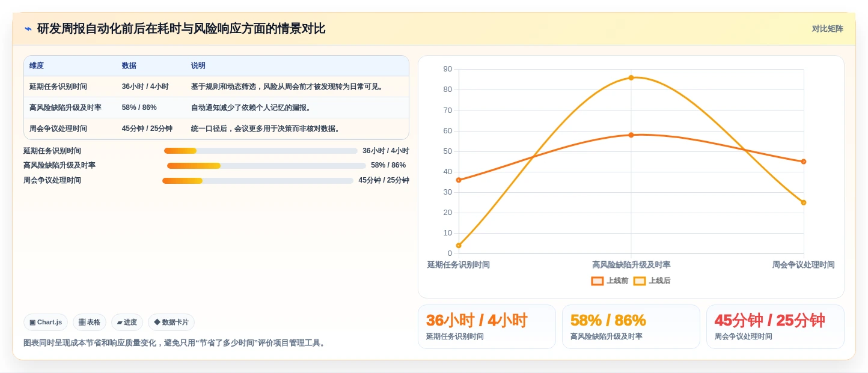Click table value 36小时 / 4小时
The width and height of the screenshot is (868, 373).
[145, 86]
